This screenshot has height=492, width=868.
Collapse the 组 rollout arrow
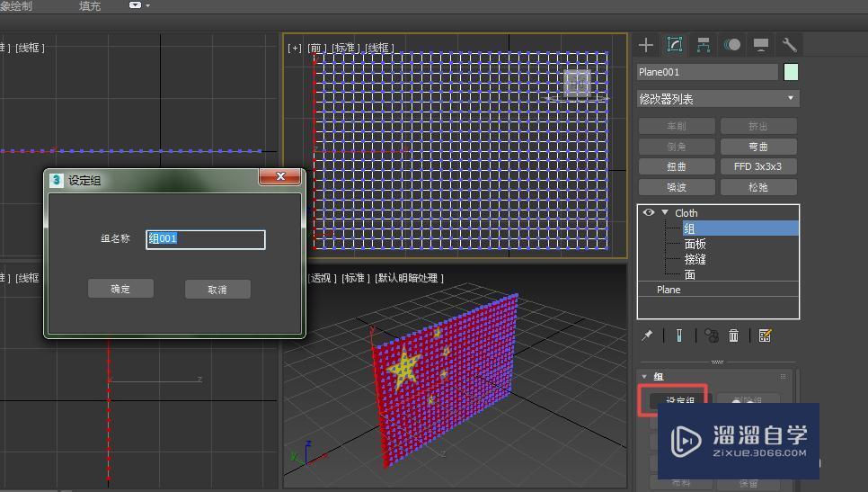644,377
